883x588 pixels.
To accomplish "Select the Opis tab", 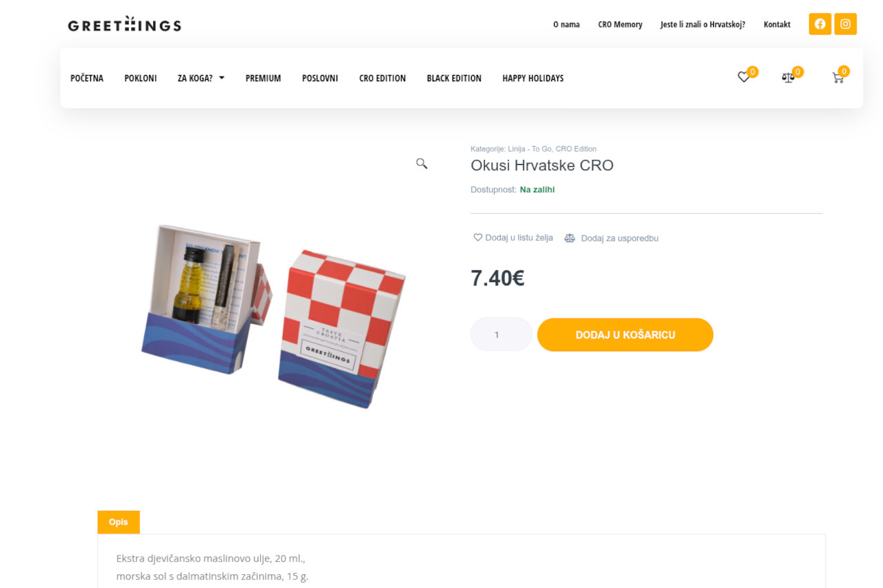I will coord(119,522).
